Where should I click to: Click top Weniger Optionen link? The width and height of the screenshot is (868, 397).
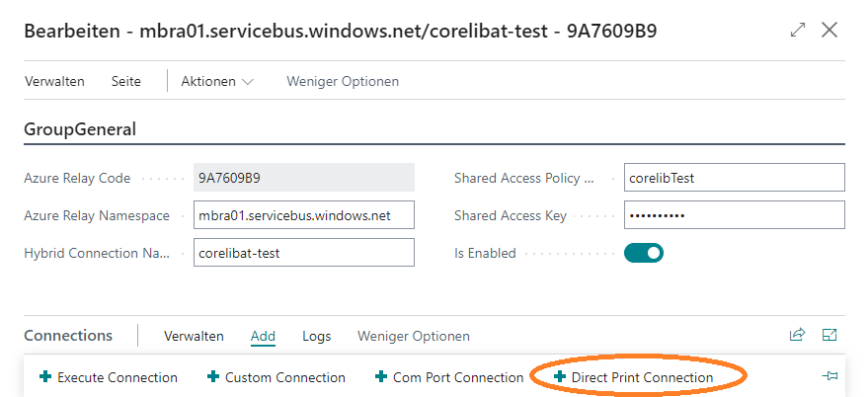click(x=343, y=81)
